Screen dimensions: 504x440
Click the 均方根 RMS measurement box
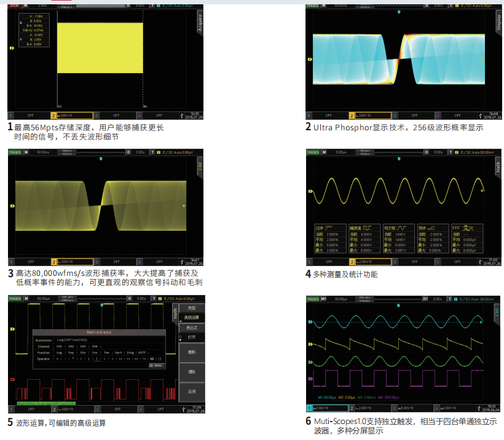(x=398, y=238)
